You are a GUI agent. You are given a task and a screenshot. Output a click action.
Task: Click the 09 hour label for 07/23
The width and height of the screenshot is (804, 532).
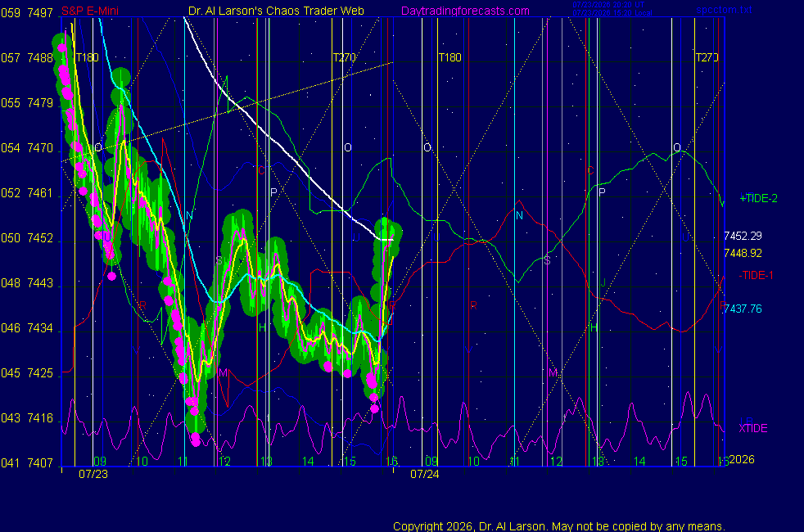[x=100, y=462]
